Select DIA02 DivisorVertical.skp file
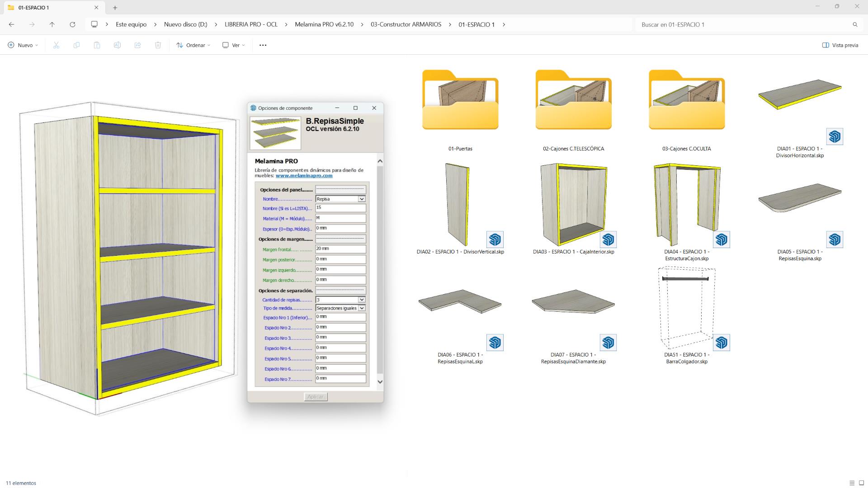The width and height of the screenshot is (868, 488). click(460, 209)
